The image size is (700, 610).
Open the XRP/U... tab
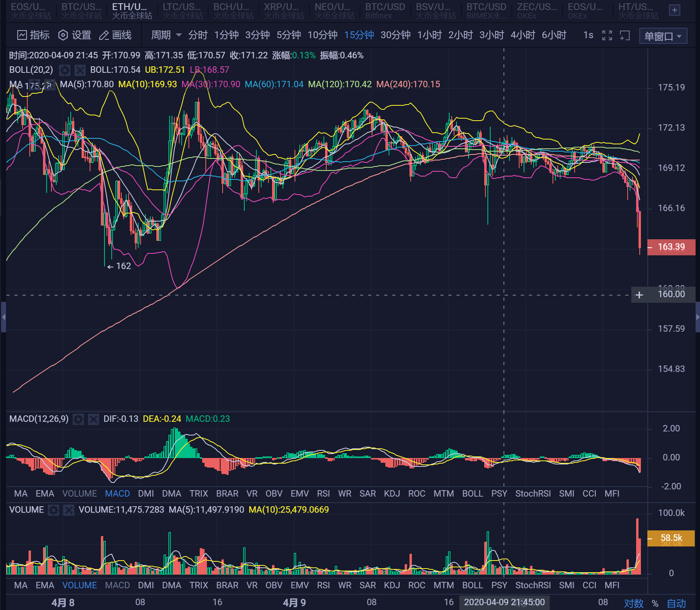pos(284,11)
